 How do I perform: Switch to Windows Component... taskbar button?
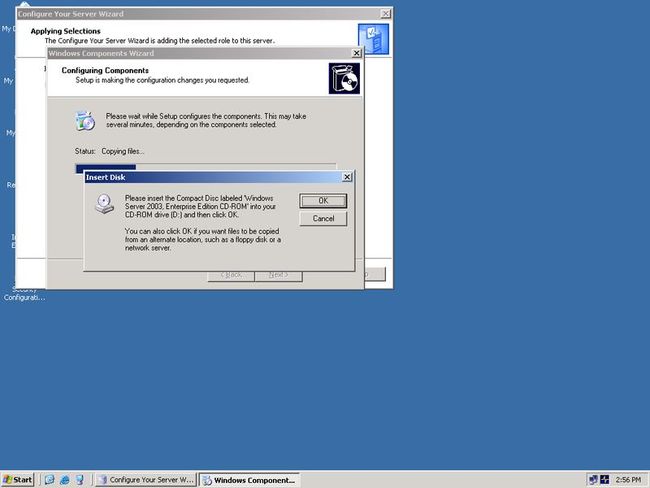[249, 480]
